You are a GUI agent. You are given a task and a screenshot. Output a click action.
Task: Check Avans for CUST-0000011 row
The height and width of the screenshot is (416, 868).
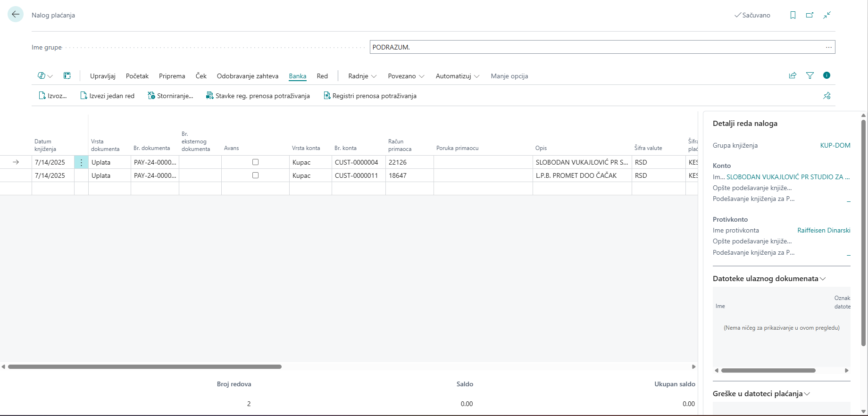tap(255, 175)
